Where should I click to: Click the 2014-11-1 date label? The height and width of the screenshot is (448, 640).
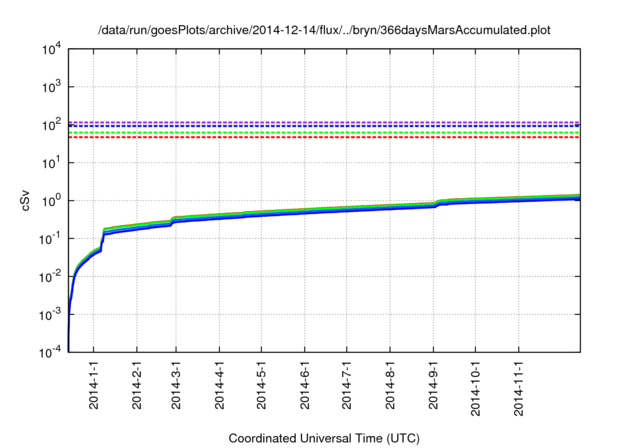(519, 388)
